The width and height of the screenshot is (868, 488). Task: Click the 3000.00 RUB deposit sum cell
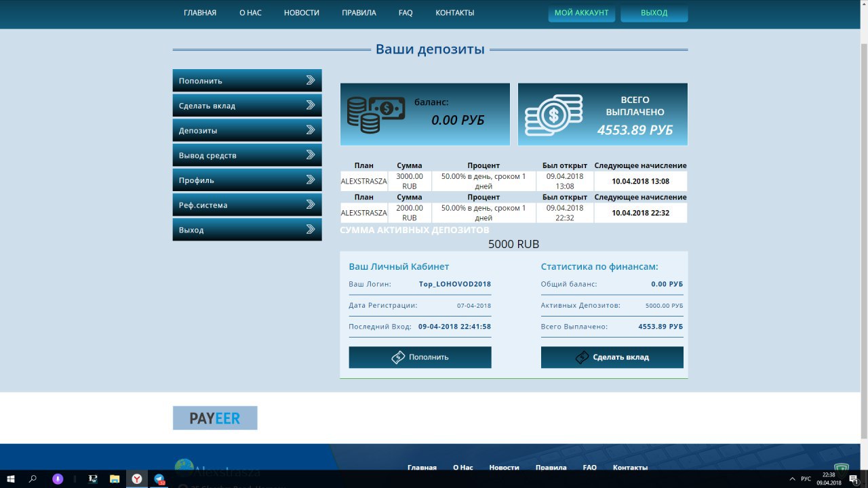410,181
